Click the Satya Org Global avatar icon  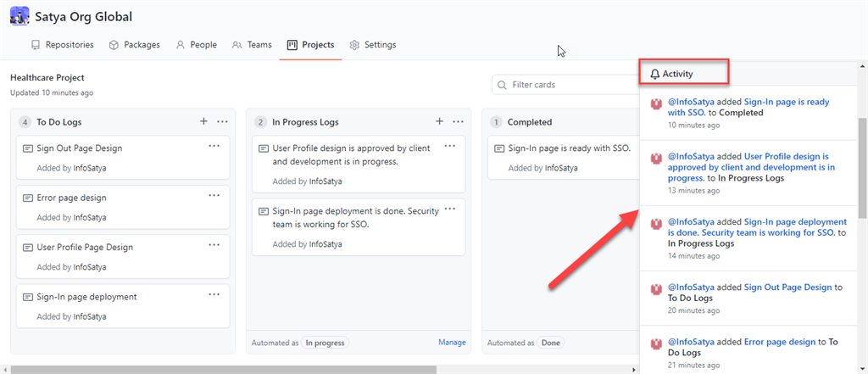click(19, 16)
